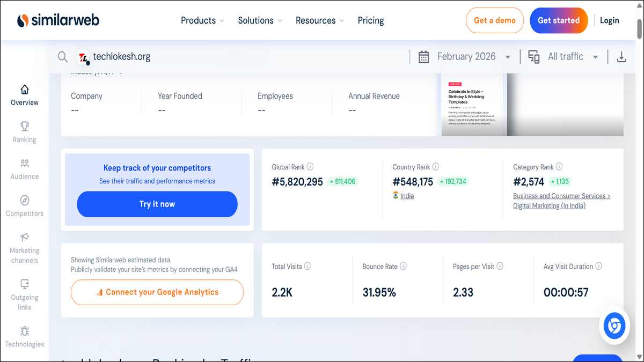Click the Country Rank value #548,175
Image resolution: width=644 pixels, height=362 pixels.
(413, 182)
